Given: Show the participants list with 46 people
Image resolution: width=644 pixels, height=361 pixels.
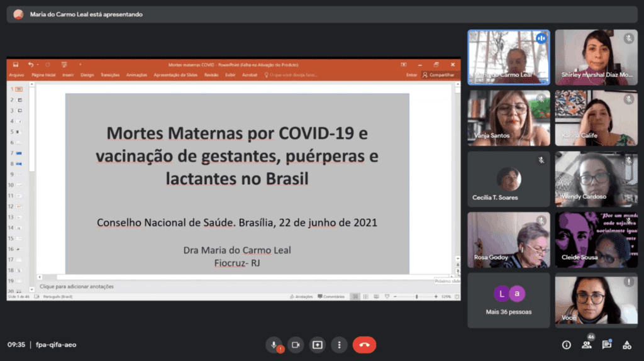Looking at the screenshot, I should (x=587, y=345).
